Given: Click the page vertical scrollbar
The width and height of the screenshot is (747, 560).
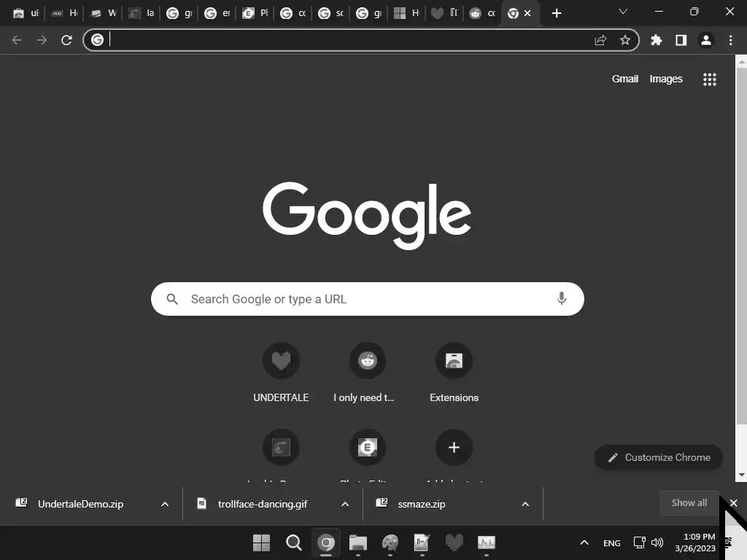Looking at the screenshot, I should [x=741, y=245].
